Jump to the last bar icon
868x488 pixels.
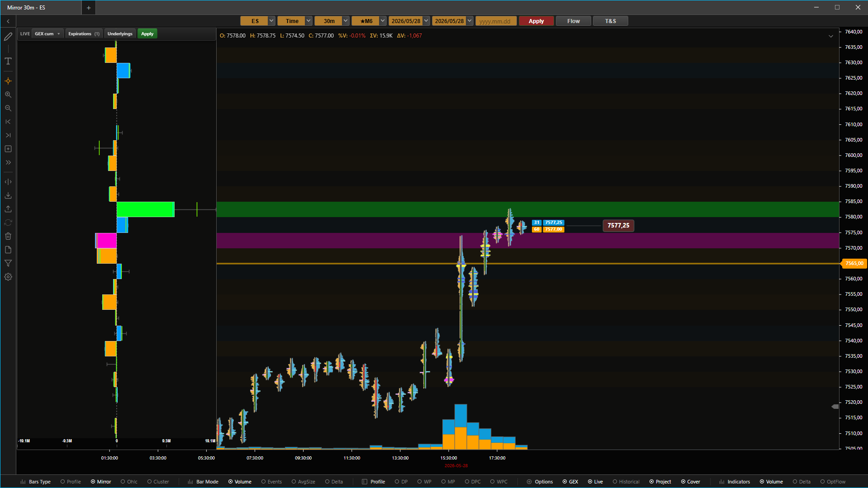pyautogui.click(x=8, y=135)
